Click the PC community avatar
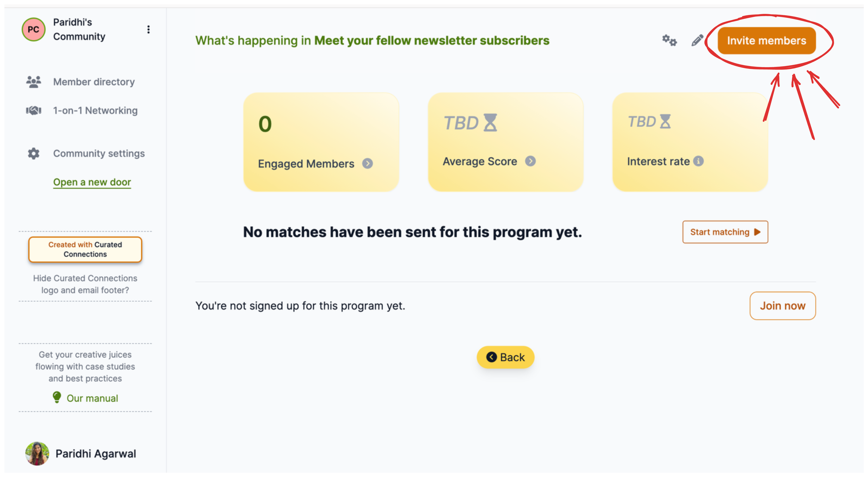 33,29
